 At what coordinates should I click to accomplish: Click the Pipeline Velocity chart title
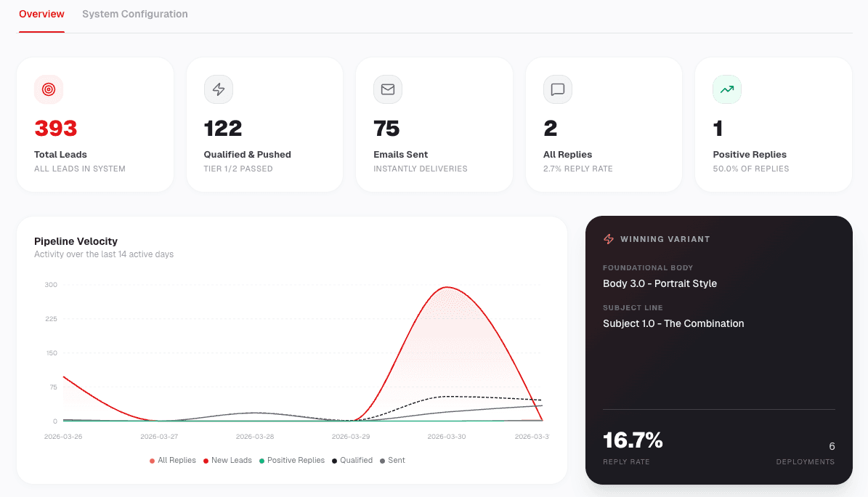click(x=76, y=241)
